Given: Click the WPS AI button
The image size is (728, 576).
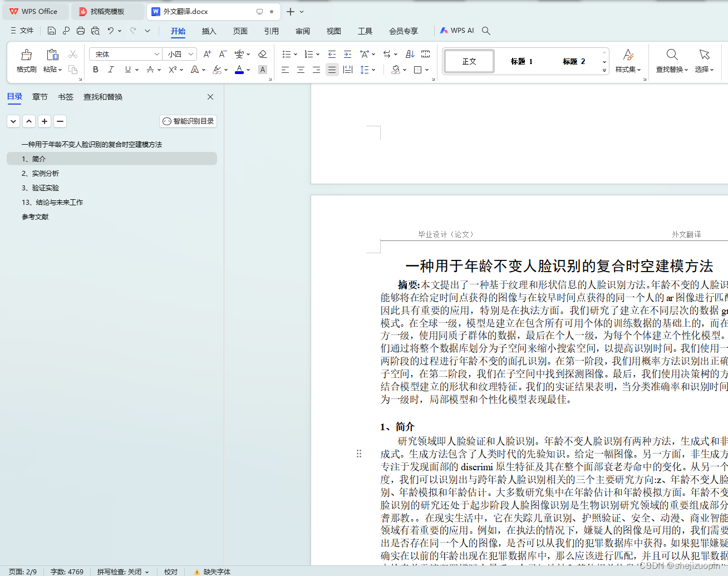Looking at the screenshot, I should click(x=457, y=31).
